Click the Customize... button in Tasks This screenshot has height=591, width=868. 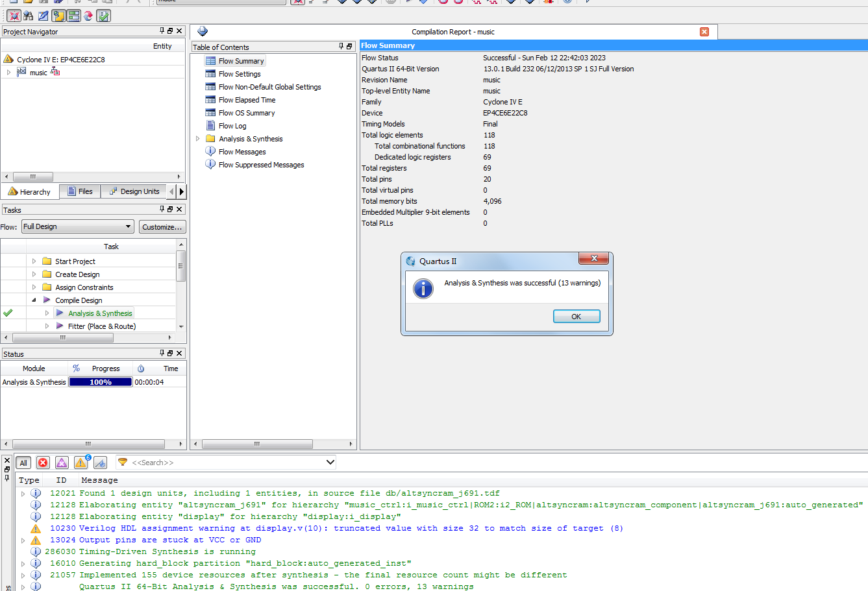click(162, 227)
